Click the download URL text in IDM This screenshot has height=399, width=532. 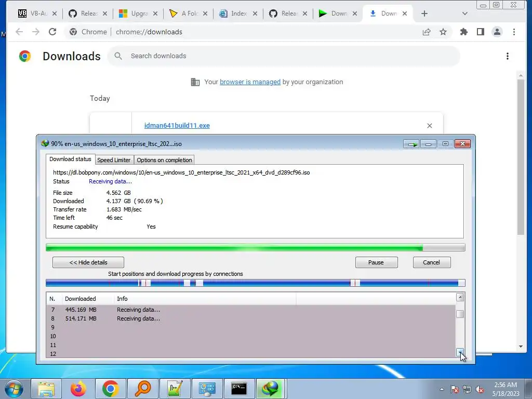[x=181, y=172]
